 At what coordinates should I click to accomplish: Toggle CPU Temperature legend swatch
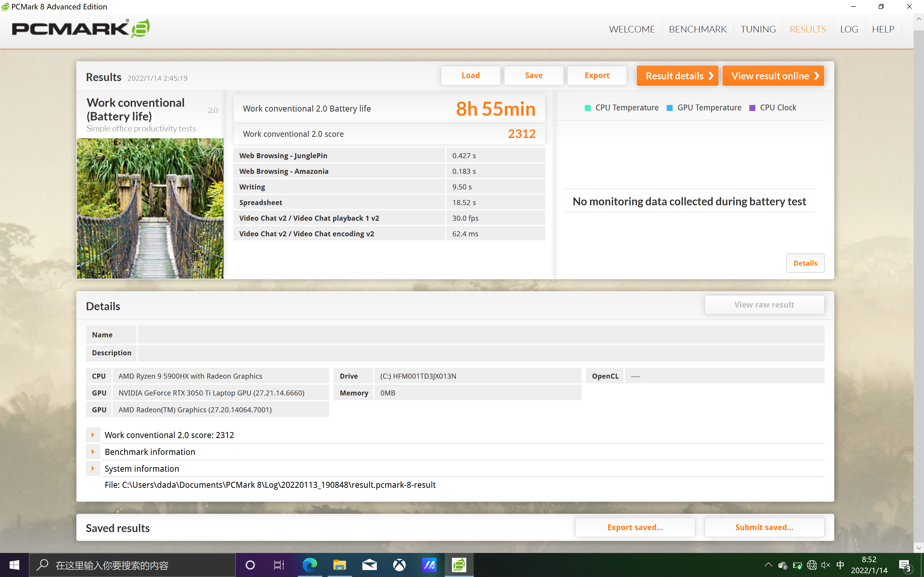pyautogui.click(x=588, y=108)
